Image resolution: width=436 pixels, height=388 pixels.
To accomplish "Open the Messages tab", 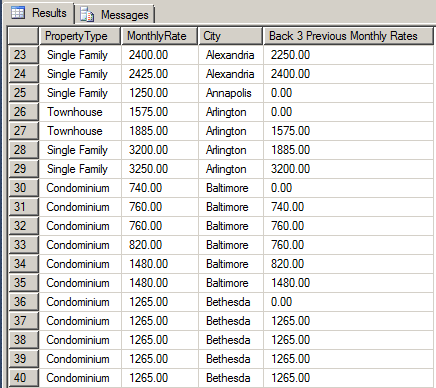I will tap(115, 15).
